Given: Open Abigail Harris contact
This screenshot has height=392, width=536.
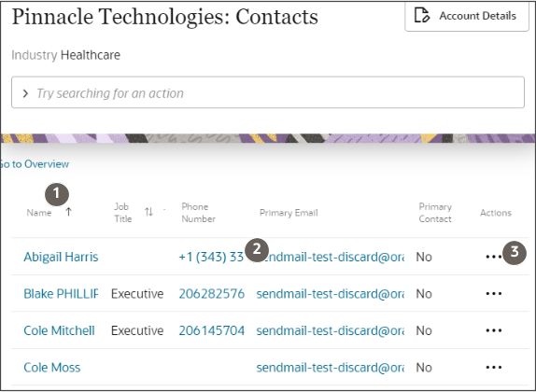Looking at the screenshot, I should 61,257.
